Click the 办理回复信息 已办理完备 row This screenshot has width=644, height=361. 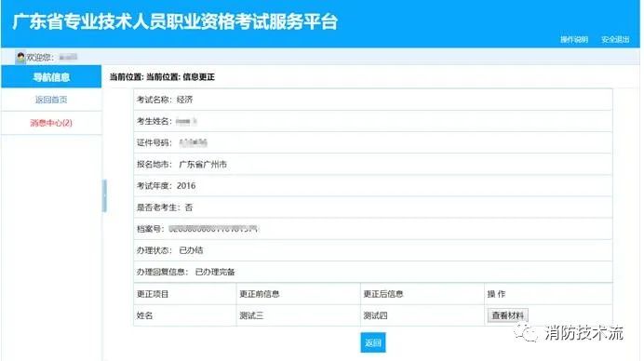click(373, 272)
